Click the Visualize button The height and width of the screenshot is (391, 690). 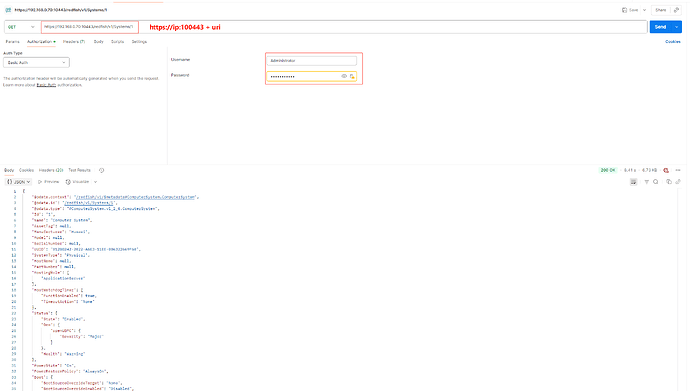pyautogui.click(x=78, y=182)
